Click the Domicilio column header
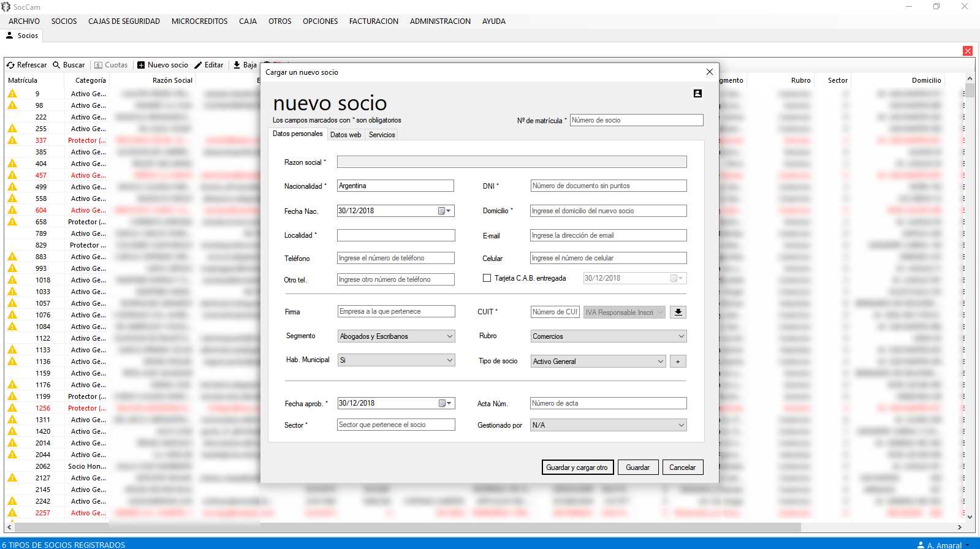Viewport: 980px width, 549px height. click(926, 80)
